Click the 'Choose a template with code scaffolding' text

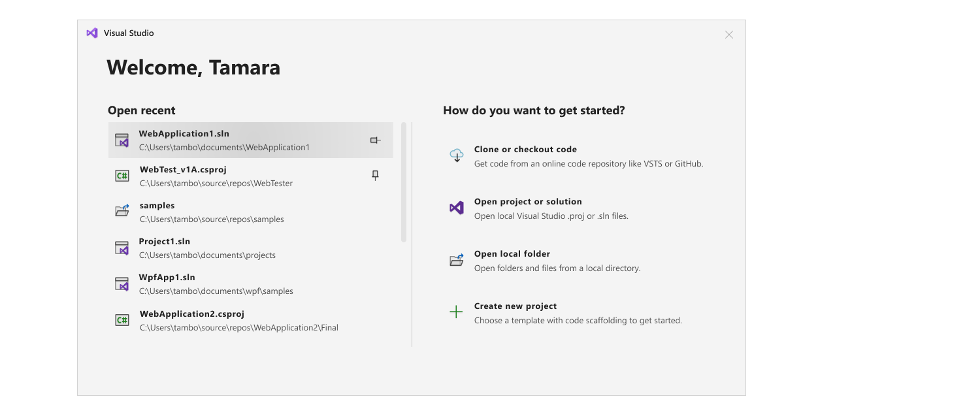click(x=578, y=321)
